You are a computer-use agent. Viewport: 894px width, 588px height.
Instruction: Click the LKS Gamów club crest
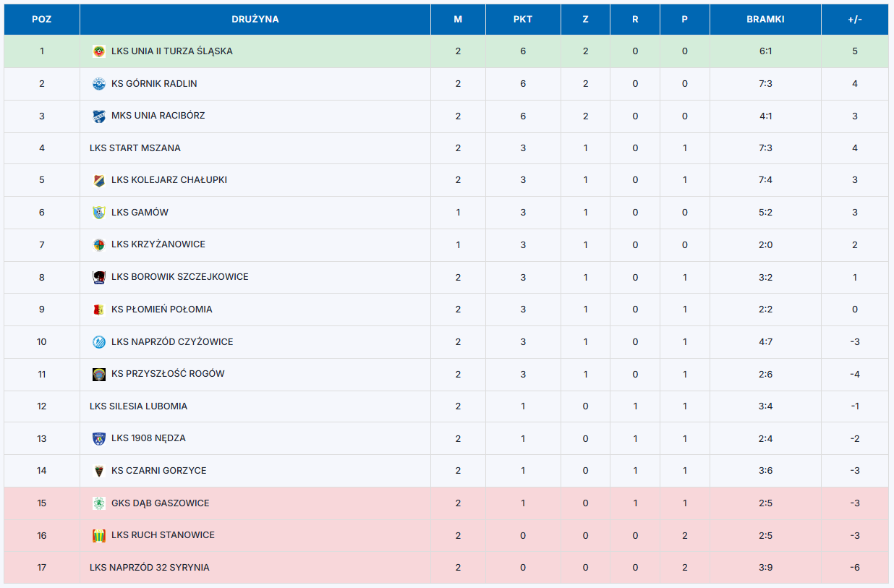point(99,213)
